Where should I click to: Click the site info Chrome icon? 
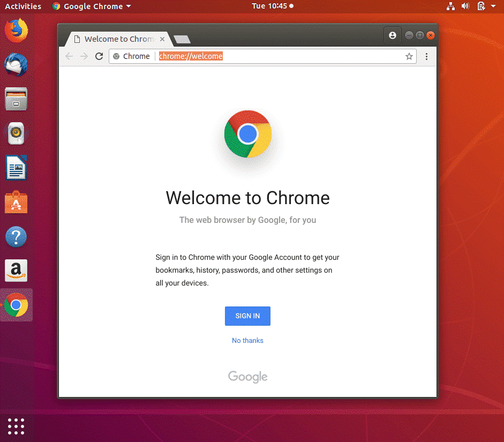coord(116,57)
